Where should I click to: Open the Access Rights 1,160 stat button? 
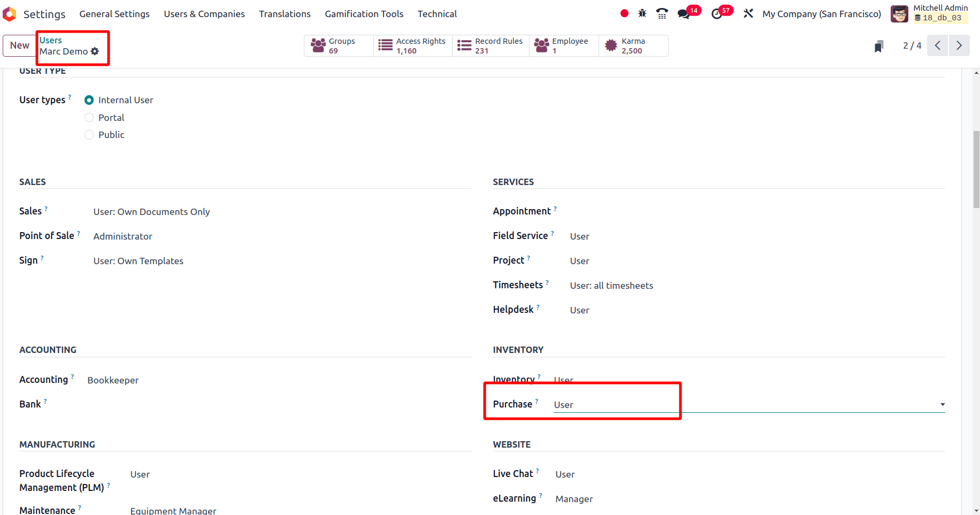click(412, 45)
